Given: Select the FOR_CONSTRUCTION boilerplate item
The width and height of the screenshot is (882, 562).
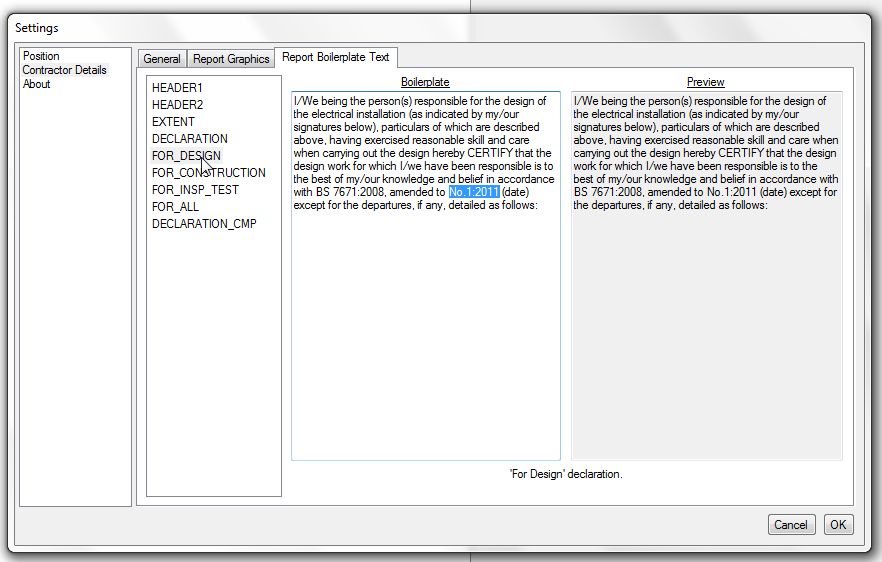Looking at the screenshot, I should pyautogui.click(x=209, y=173).
